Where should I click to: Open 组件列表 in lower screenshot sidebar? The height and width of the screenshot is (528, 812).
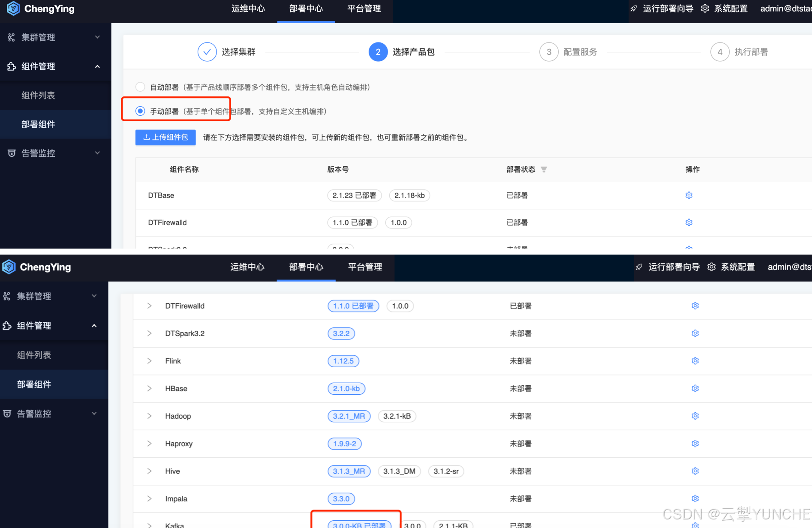54,355
